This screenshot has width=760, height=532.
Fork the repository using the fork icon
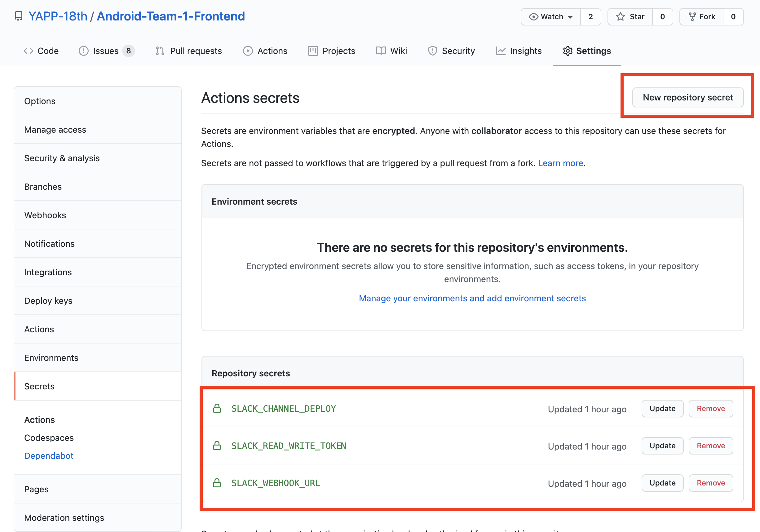pos(692,16)
